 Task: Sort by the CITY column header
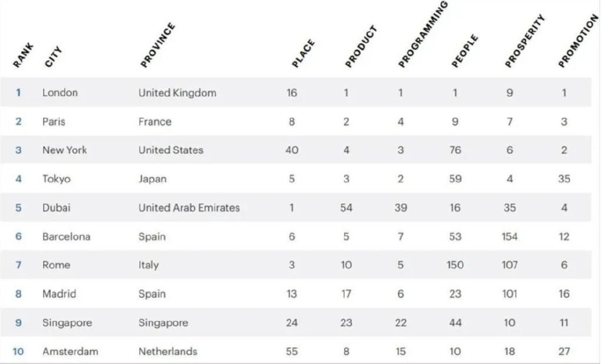point(53,57)
